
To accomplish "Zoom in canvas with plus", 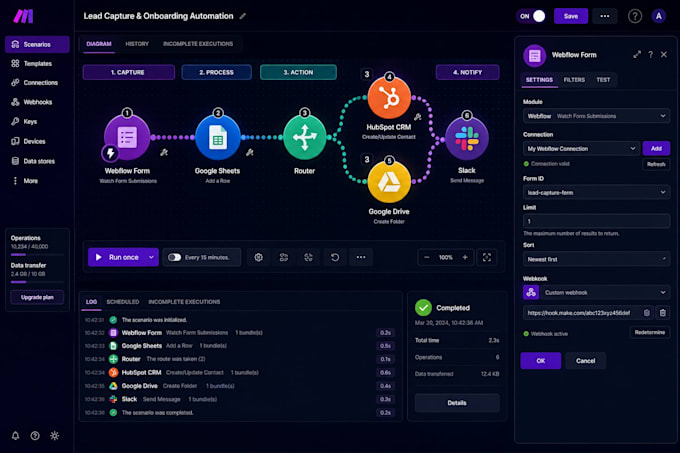I will click(465, 257).
